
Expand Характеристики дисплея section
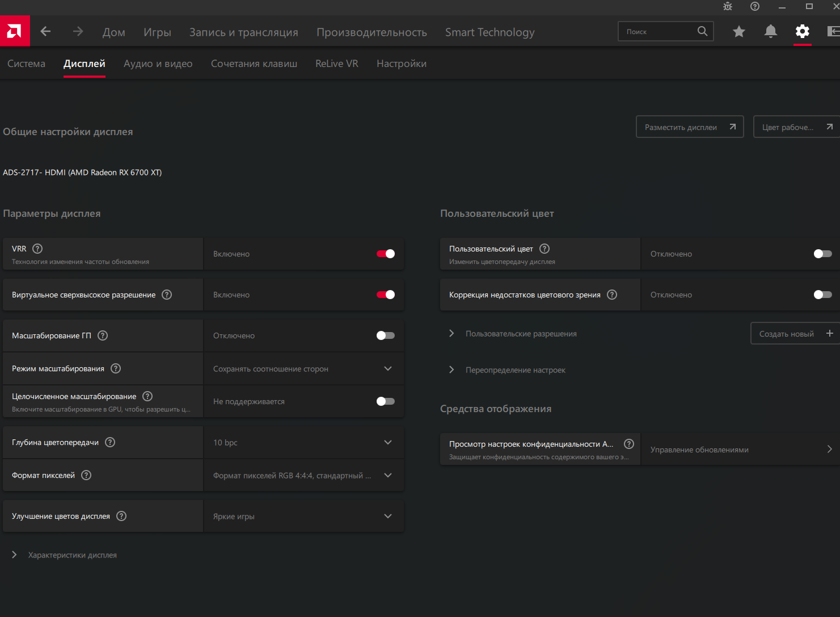pos(15,555)
